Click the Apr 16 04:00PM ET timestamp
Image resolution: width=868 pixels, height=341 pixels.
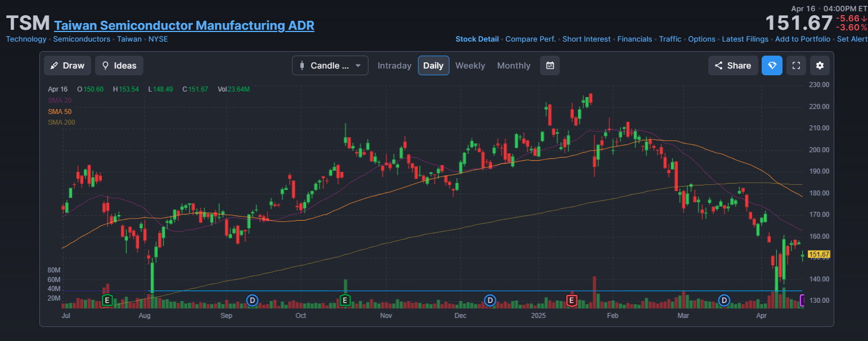(829, 8)
